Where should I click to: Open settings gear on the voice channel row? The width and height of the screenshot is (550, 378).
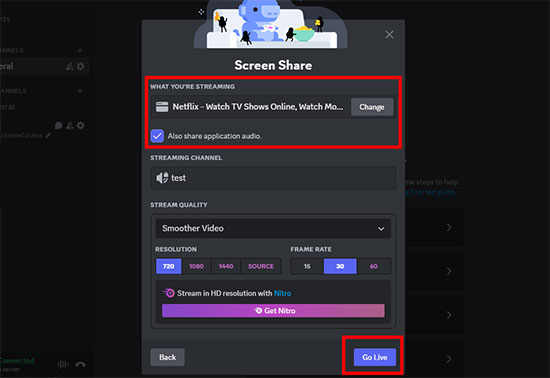(x=81, y=125)
